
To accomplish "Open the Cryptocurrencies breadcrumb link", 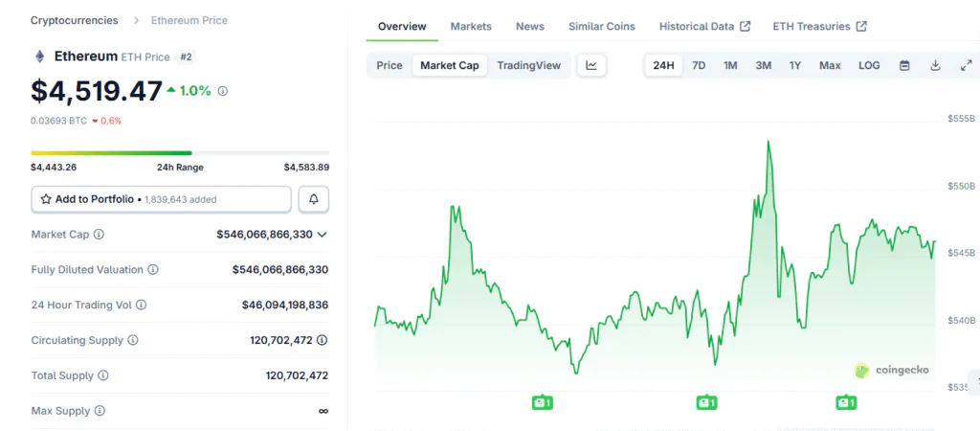I will (75, 20).
